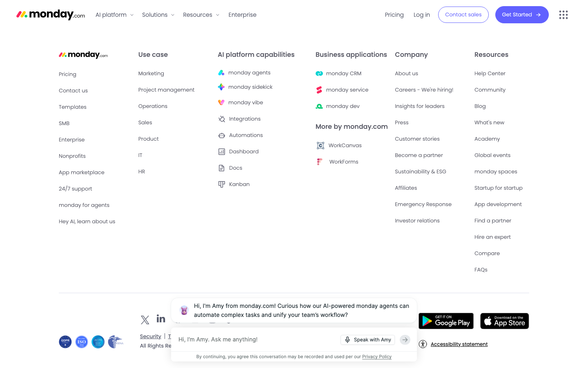Download via the Google Play badge

[446, 321]
